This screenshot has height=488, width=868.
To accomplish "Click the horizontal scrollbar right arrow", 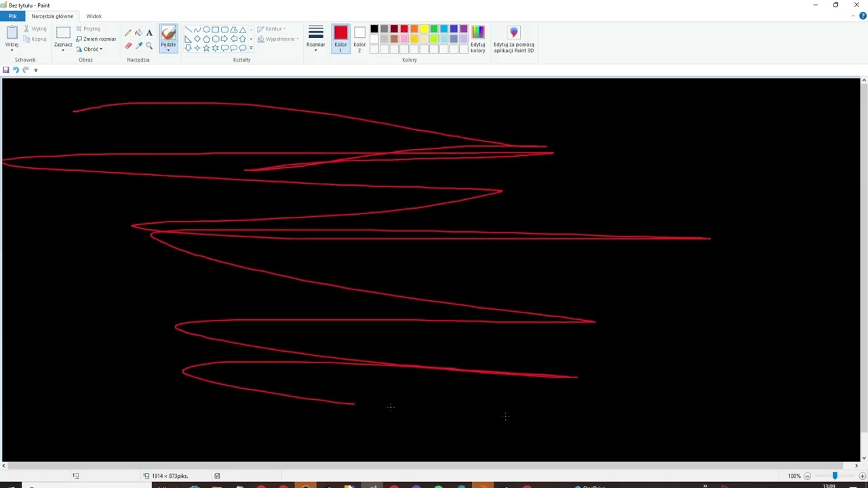I will pyautogui.click(x=856, y=466).
